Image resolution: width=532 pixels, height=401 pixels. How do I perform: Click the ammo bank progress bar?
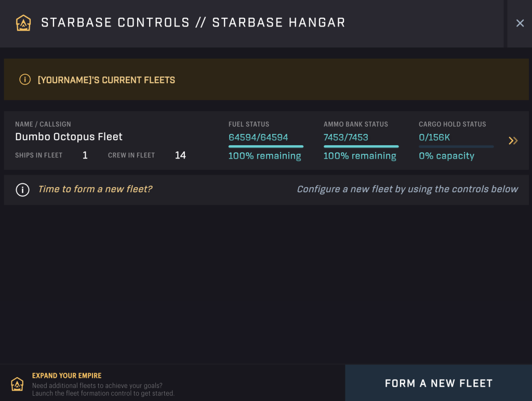click(361, 145)
